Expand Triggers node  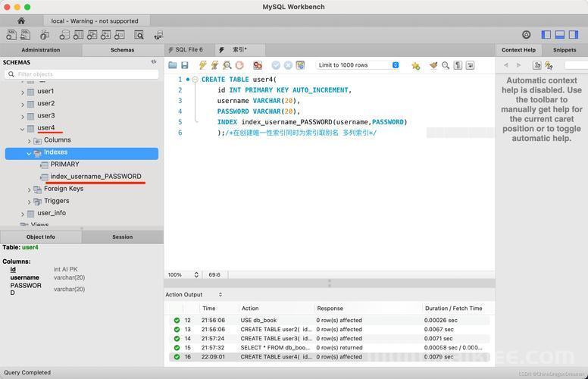(x=30, y=202)
